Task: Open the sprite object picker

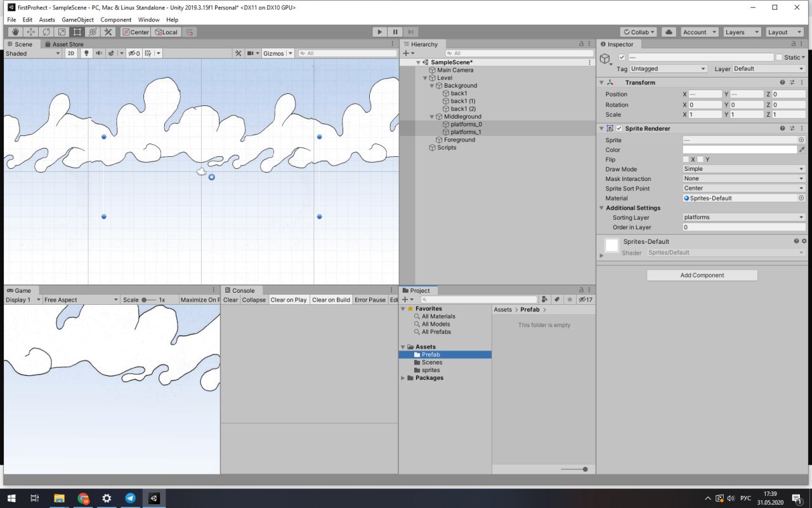Action: tap(801, 140)
